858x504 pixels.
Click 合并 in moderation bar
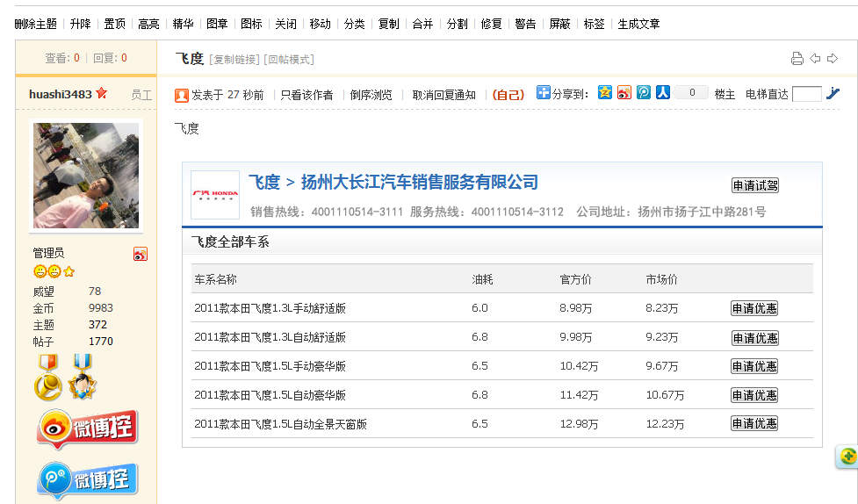[423, 24]
